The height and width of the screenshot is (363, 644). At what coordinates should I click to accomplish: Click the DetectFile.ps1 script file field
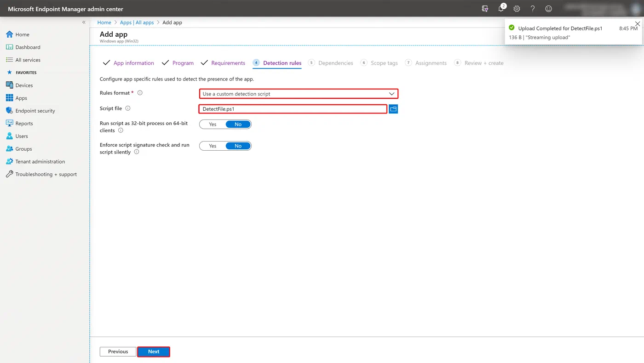293,109
